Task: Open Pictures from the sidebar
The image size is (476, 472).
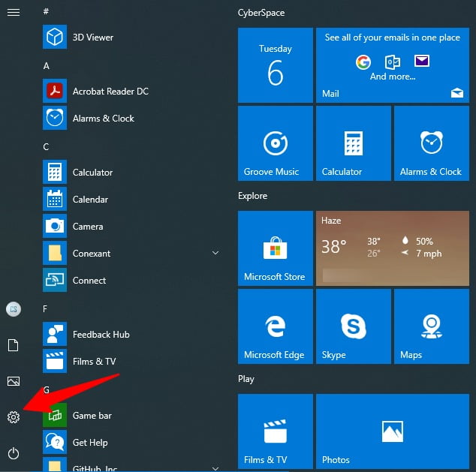Action: pyautogui.click(x=14, y=381)
